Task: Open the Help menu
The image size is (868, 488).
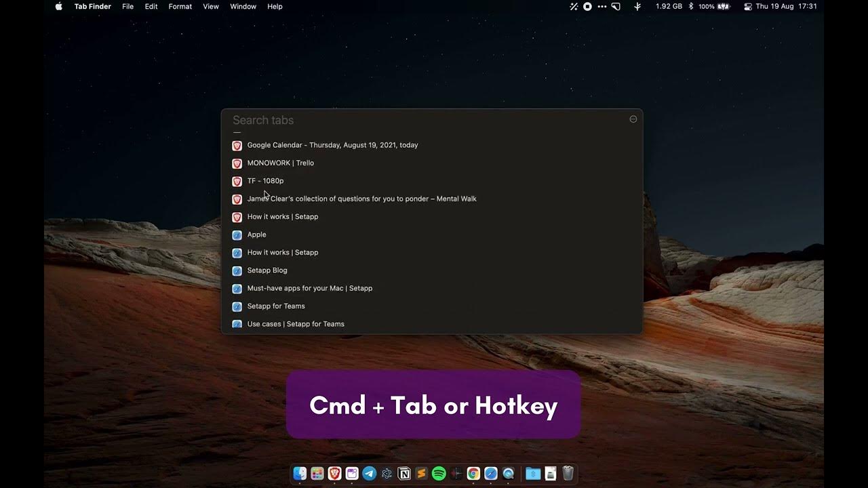Action: point(275,6)
